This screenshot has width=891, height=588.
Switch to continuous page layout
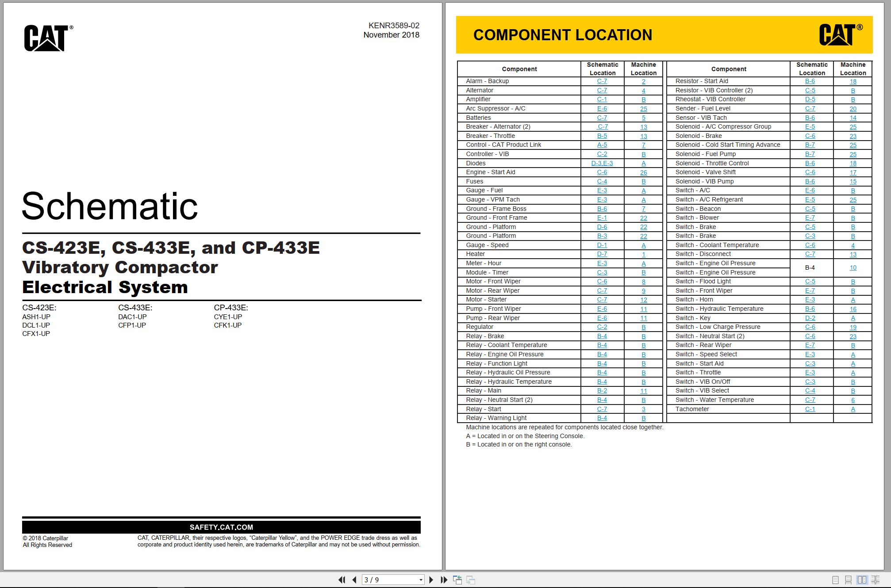848,580
